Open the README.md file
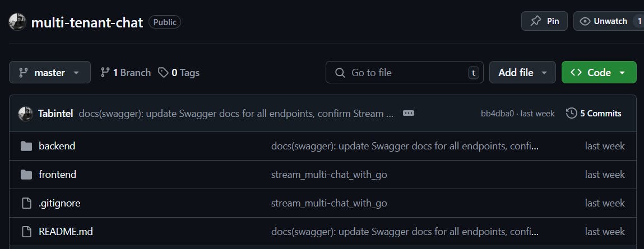This screenshot has height=249, width=644. click(x=62, y=232)
